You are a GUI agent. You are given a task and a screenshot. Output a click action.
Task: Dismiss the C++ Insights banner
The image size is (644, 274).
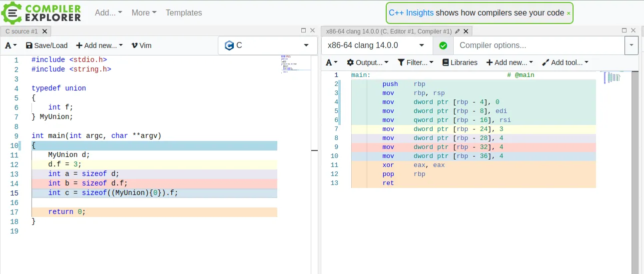pyautogui.click(x=569, y=13)
